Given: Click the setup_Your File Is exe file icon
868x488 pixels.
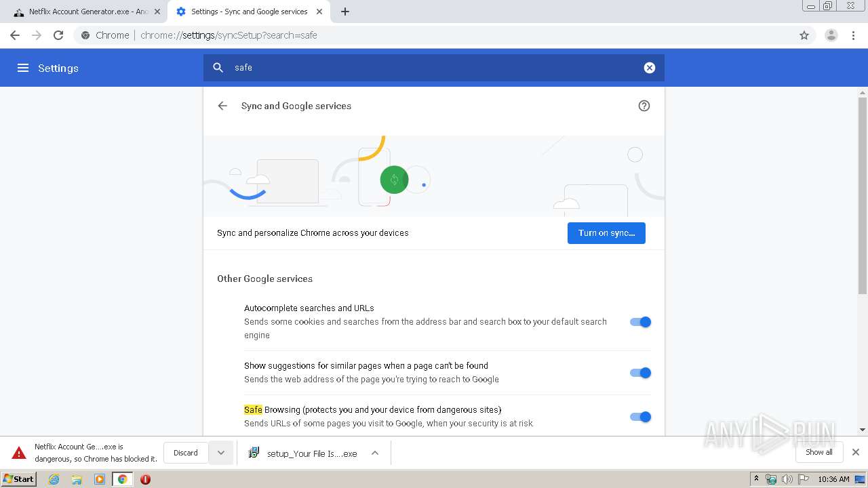Looking at the screenshot, I should (x=254, y=453).
